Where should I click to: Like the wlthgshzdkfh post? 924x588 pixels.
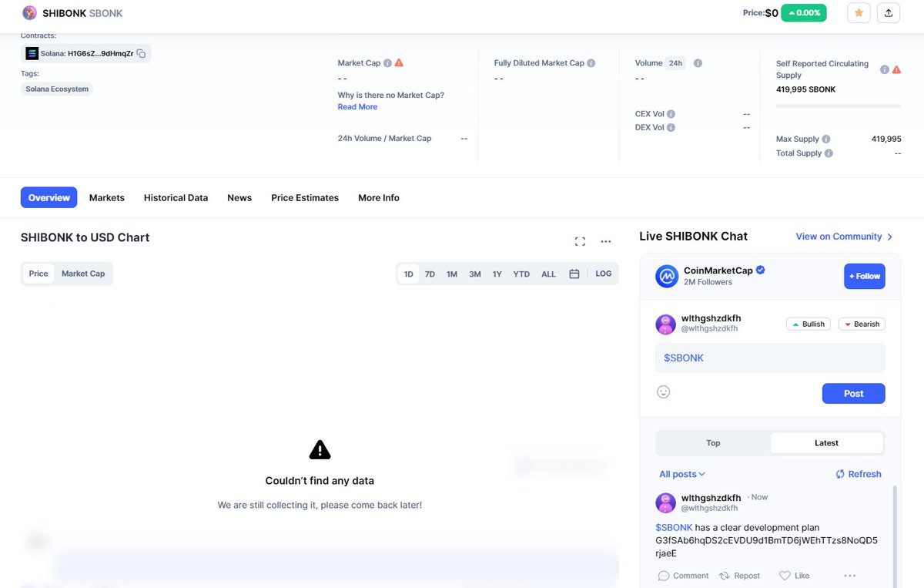pyautogui.click(x=794, y=576)
